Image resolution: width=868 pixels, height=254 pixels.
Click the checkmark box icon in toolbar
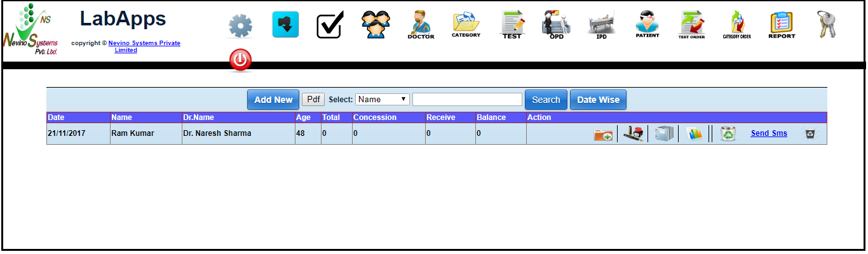(x=330, y=25)
